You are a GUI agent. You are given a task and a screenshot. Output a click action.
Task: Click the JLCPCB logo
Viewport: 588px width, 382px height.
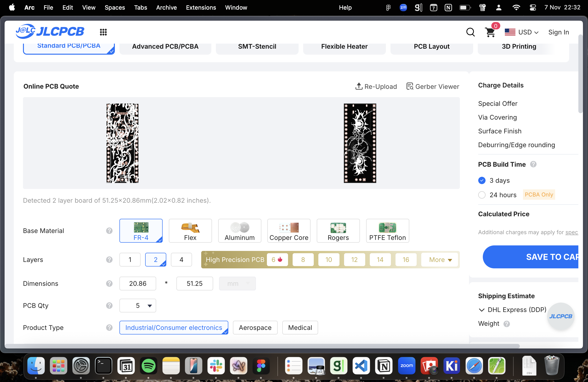pyautogui.click(x=50, y=31)
